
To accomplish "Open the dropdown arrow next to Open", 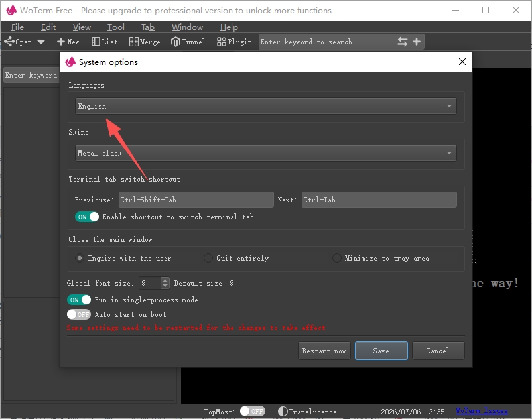I will (x=41, y=42).
